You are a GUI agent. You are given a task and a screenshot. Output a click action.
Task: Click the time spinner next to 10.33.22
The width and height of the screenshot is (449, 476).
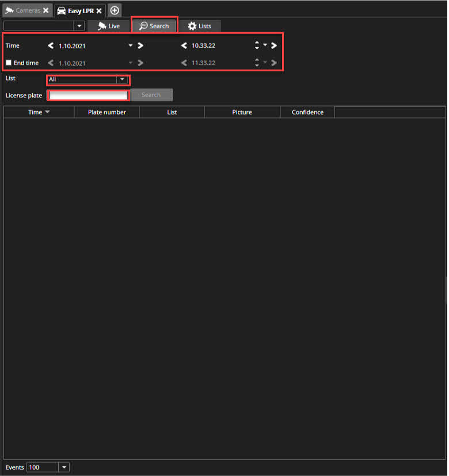pos(257,45)
